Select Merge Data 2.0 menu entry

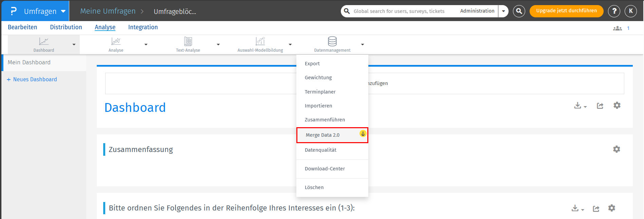click(x=323, y=135)
